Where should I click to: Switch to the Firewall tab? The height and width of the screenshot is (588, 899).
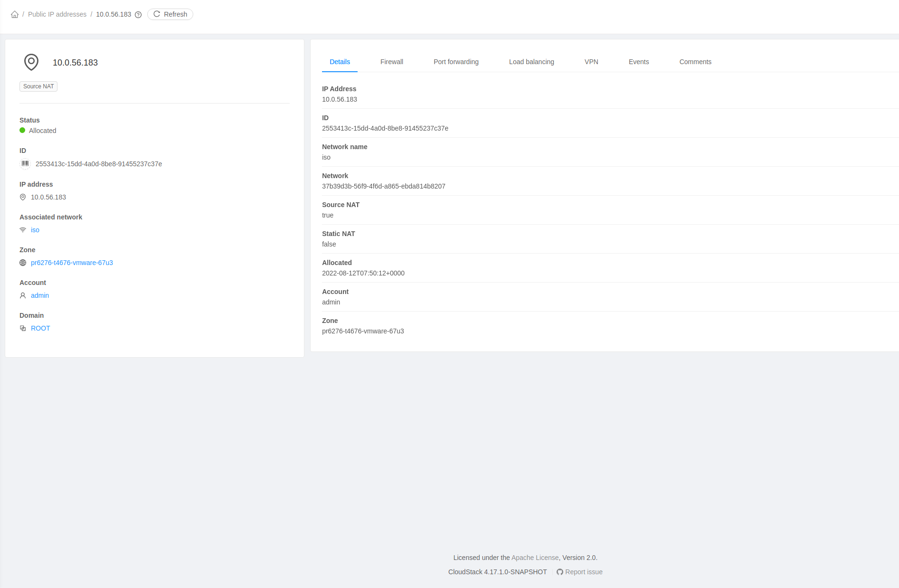391,62
